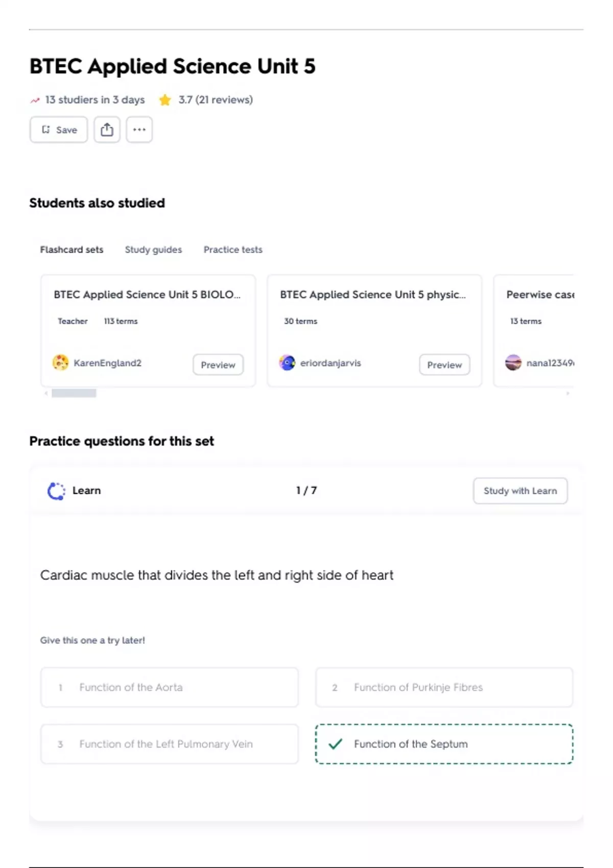Open the share icon button
Screen dimensions: 613x868
coord(107,130)
